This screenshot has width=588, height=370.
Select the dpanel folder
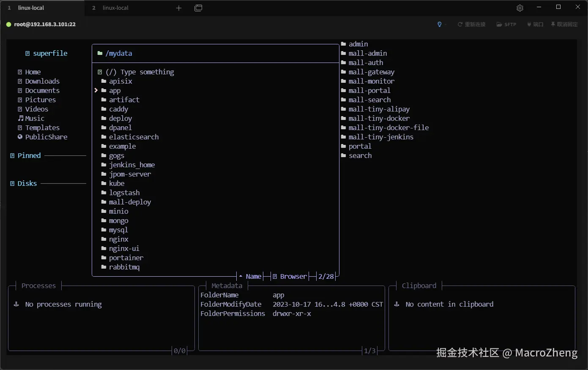point(120,128)
